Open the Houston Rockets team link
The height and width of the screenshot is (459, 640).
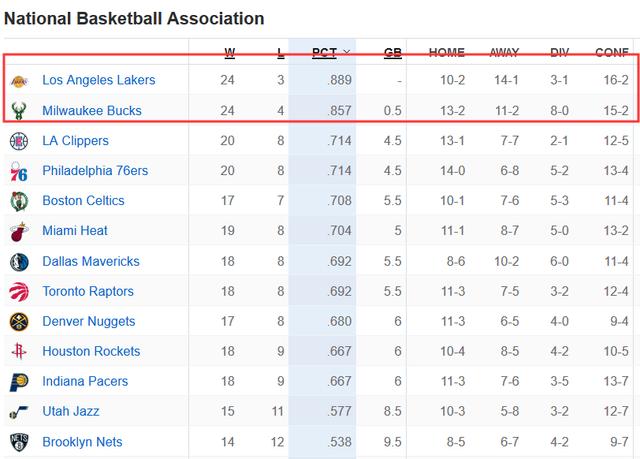point(91,351)
